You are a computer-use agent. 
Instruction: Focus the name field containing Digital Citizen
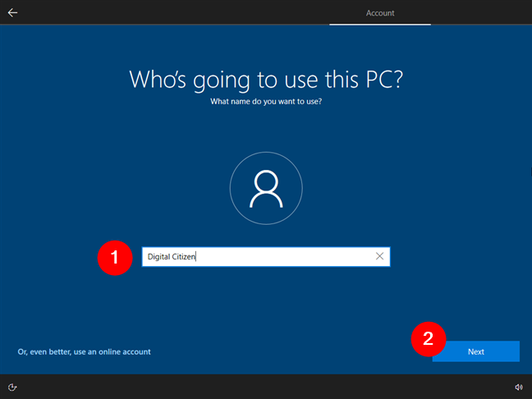click(x=266, y=257)
